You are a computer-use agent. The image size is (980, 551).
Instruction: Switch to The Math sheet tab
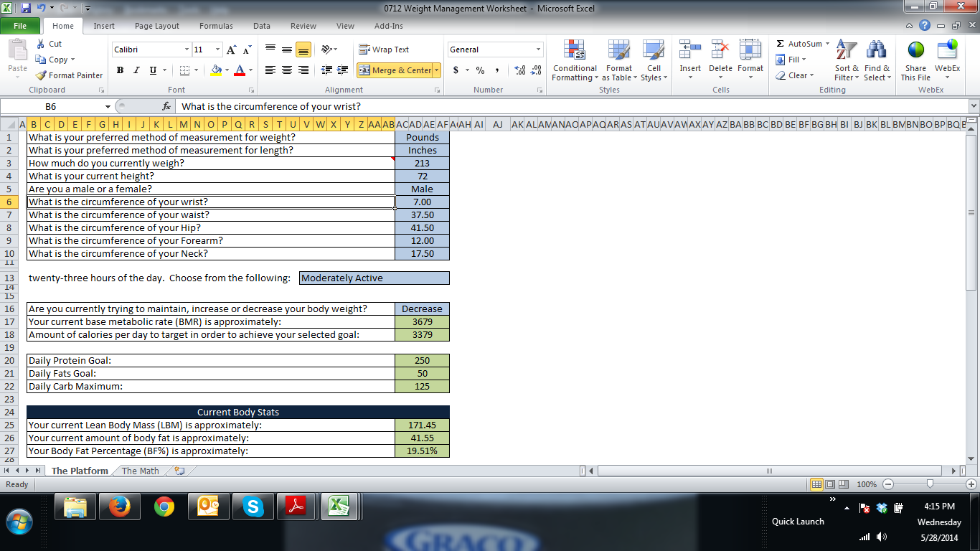point(141,471)
